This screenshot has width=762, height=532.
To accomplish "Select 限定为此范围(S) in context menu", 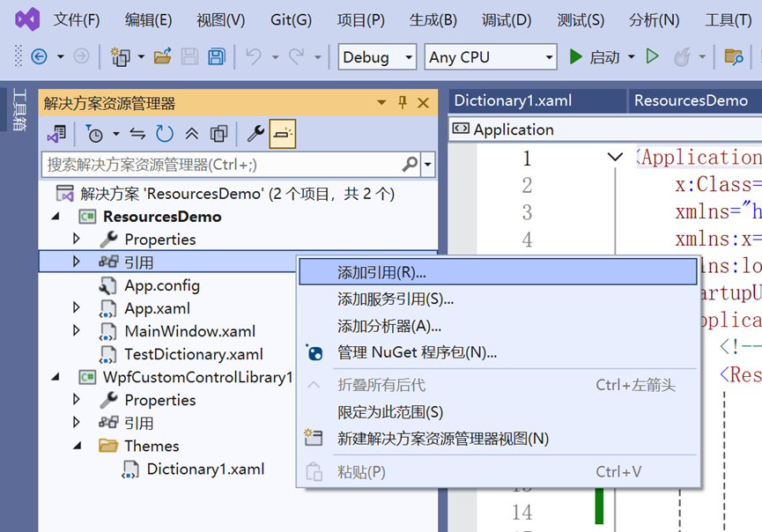I will coord(498,412).
